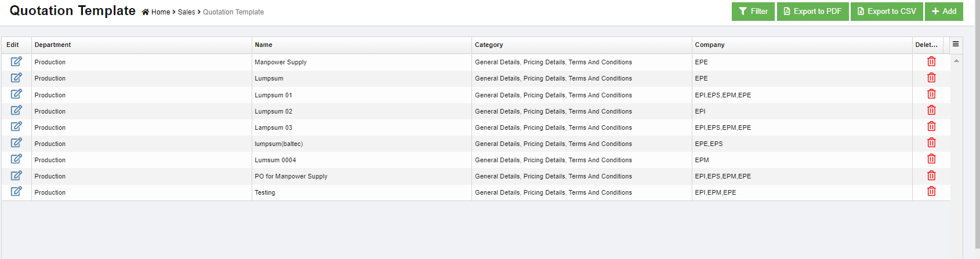Sort by Category column header
980x259 pixels.
click(x=489, y=45)
